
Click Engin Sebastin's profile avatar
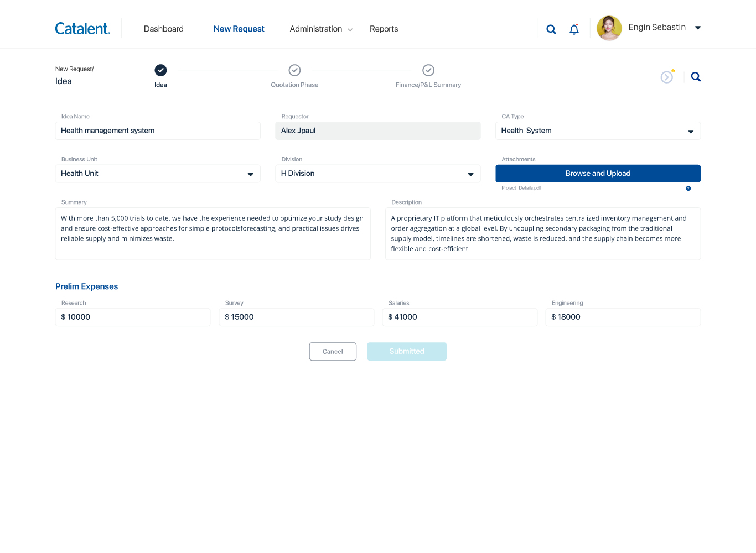coord(609,28)
